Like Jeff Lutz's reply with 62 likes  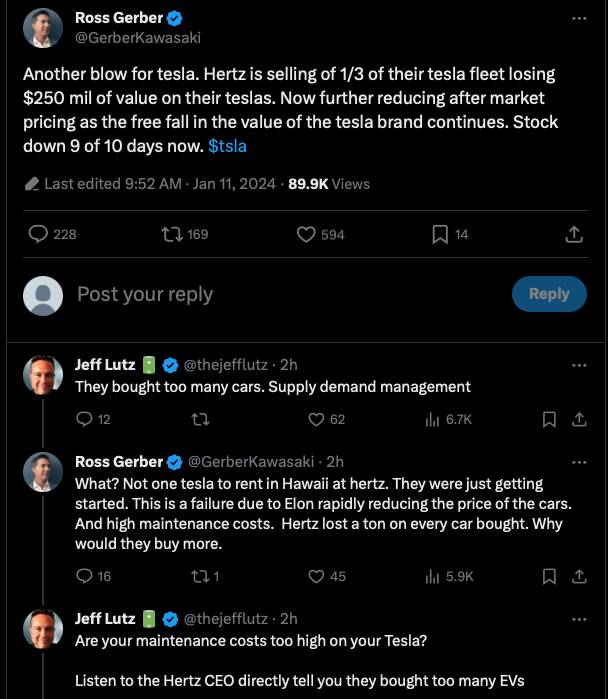(x=326, y=419)
